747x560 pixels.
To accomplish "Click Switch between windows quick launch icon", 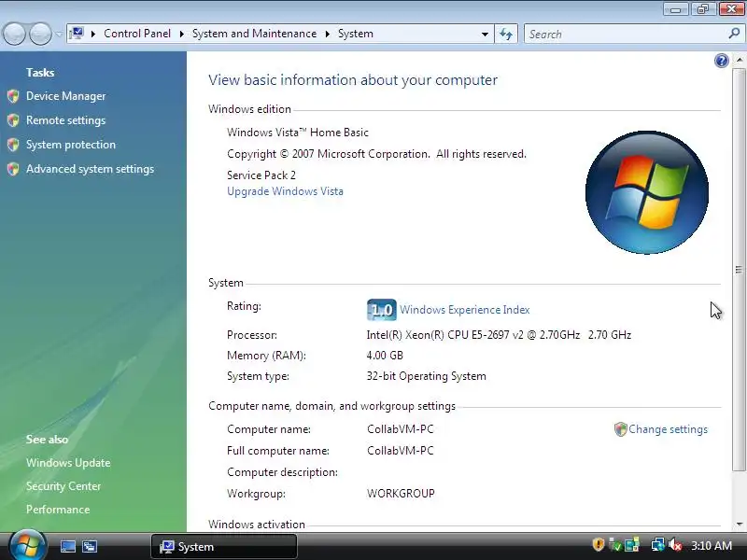I will pyautogui.click(x=90, y=546).
